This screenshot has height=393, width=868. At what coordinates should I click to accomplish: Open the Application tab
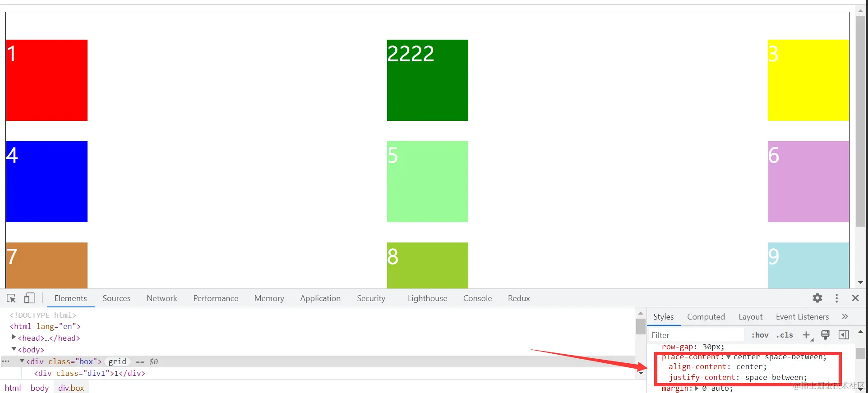320,298
